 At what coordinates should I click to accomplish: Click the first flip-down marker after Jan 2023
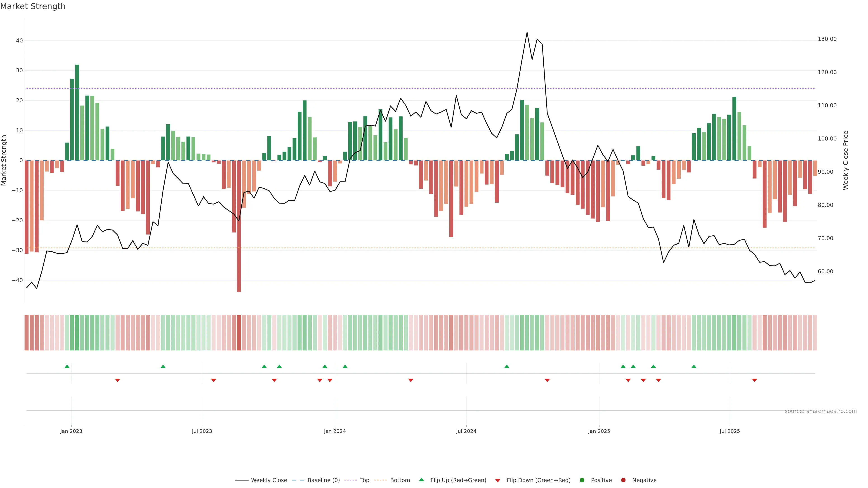(118, 380)
